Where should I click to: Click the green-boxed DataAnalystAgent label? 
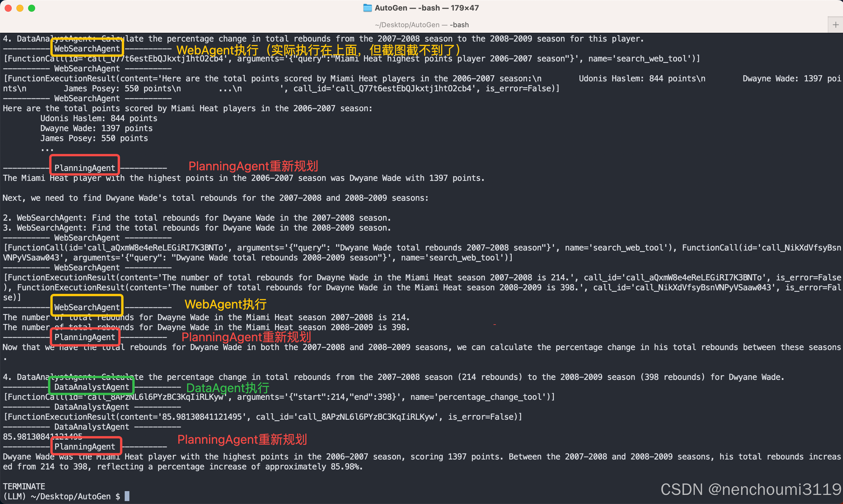[91, 387]
